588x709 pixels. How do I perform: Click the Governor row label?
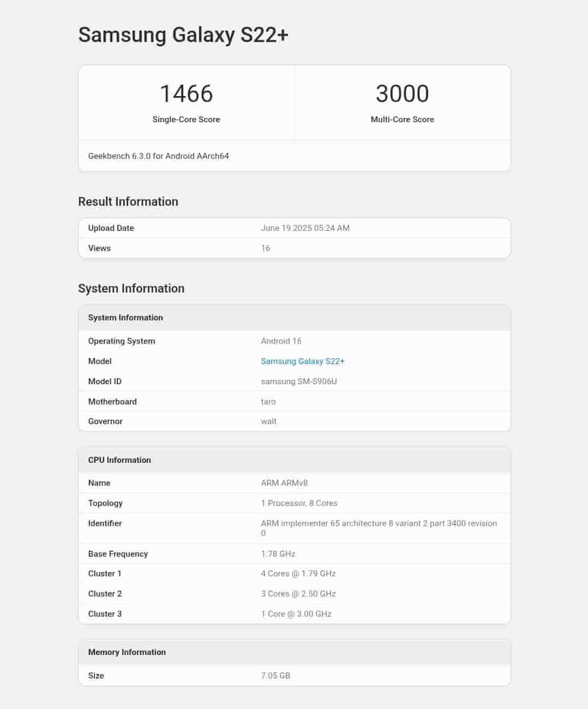(105, 421)
